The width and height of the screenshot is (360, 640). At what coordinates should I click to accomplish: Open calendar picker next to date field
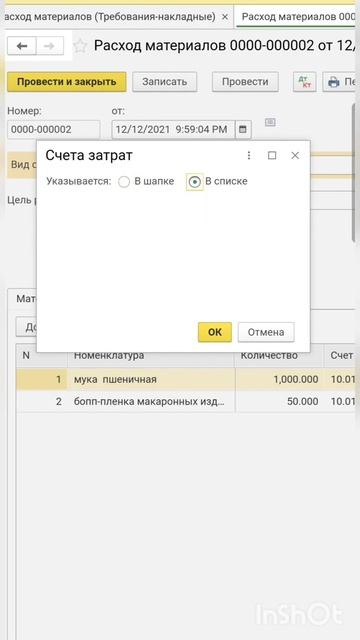tap(243, 130)
